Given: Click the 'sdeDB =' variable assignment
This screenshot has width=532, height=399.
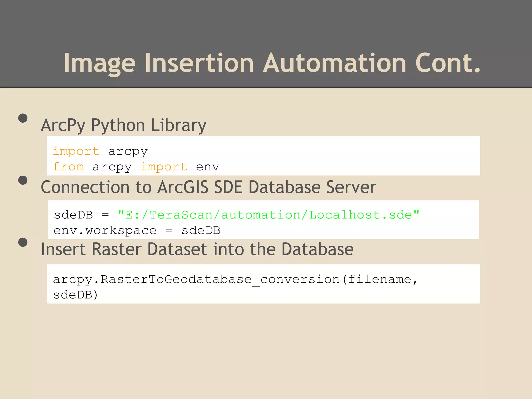Looking at the screenshot, I should [81, 215].
